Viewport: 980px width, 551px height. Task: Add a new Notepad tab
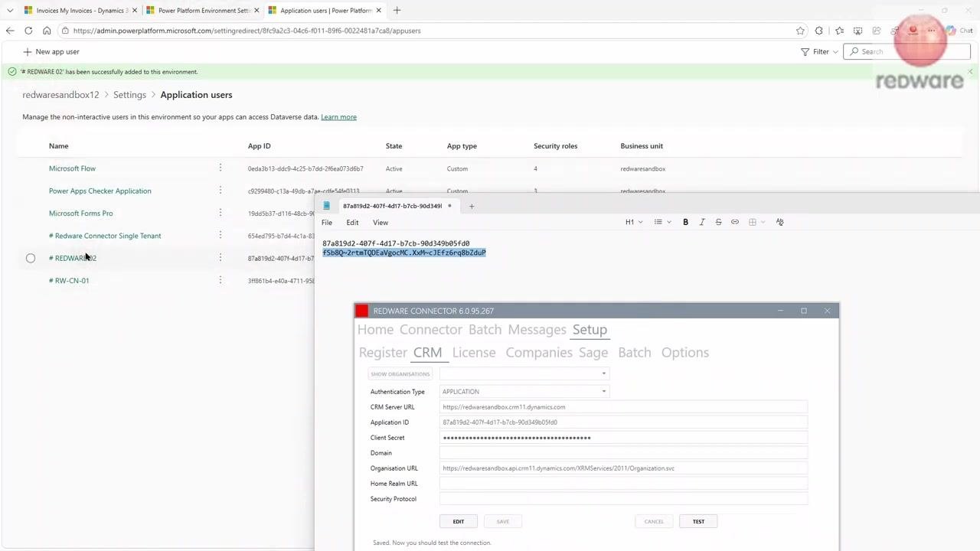pos(472,206)
